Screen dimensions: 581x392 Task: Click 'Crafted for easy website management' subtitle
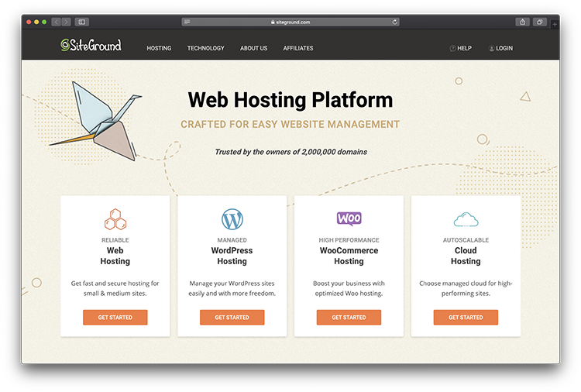(x=290, y=124)
